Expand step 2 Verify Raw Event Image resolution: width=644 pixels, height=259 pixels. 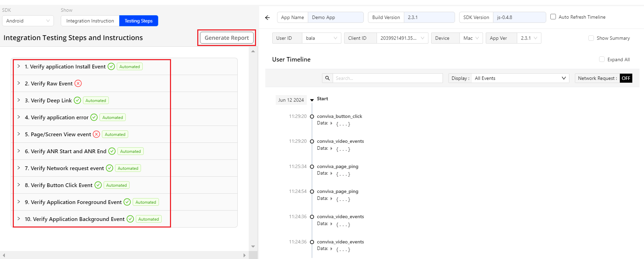tap(19, 83)
